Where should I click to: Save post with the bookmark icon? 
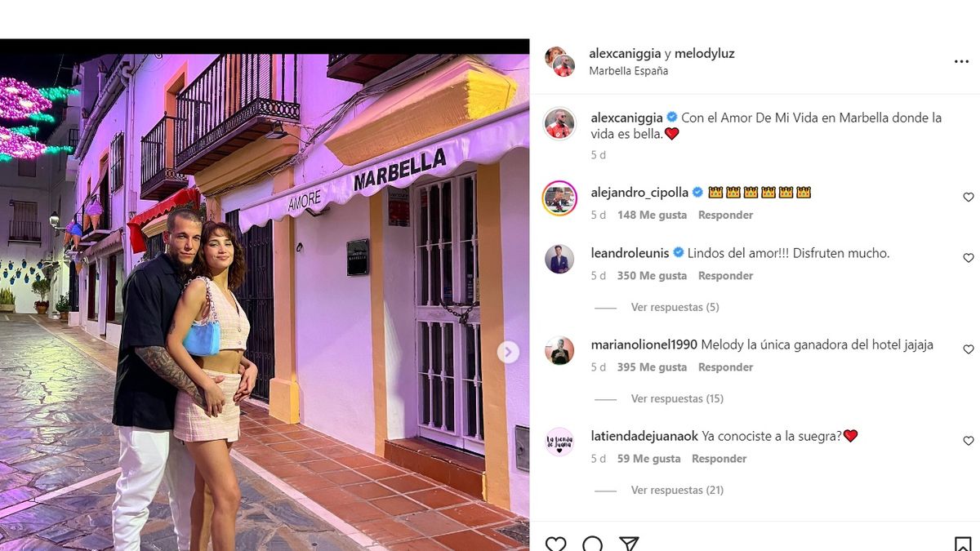(x=963, y=544)
